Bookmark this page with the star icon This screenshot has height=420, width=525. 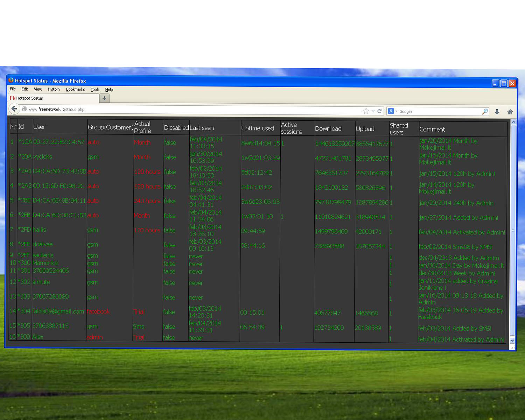pos(366,111)
